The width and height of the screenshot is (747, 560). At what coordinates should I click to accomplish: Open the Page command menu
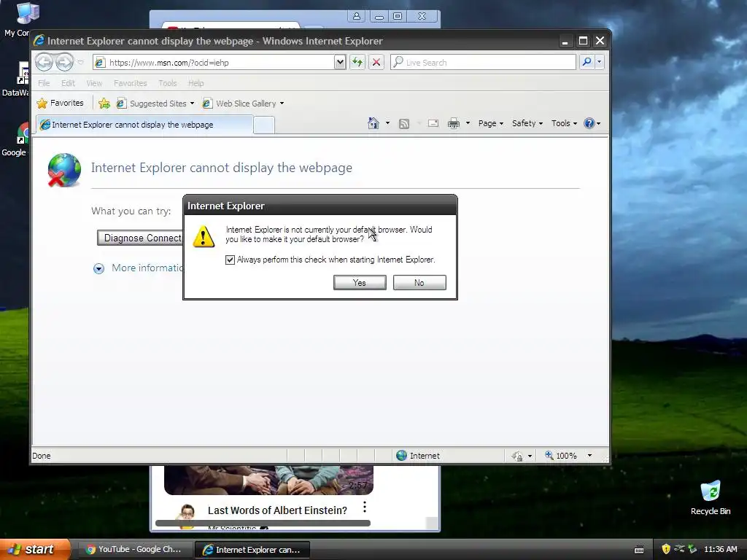click(x=491, y=123)
